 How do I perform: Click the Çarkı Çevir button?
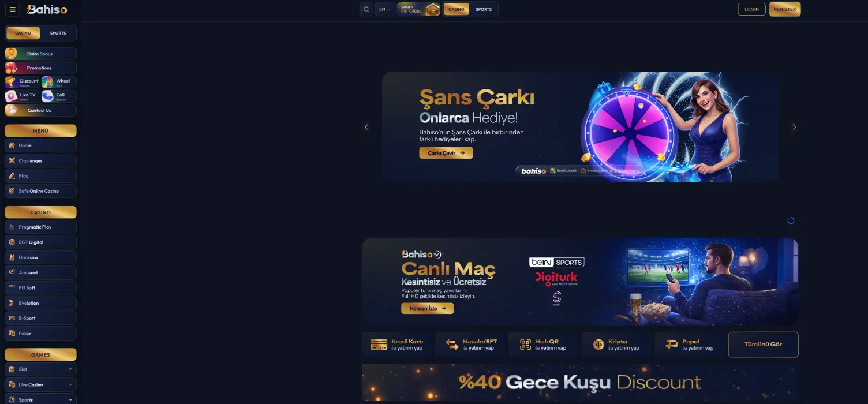point(446,153)
